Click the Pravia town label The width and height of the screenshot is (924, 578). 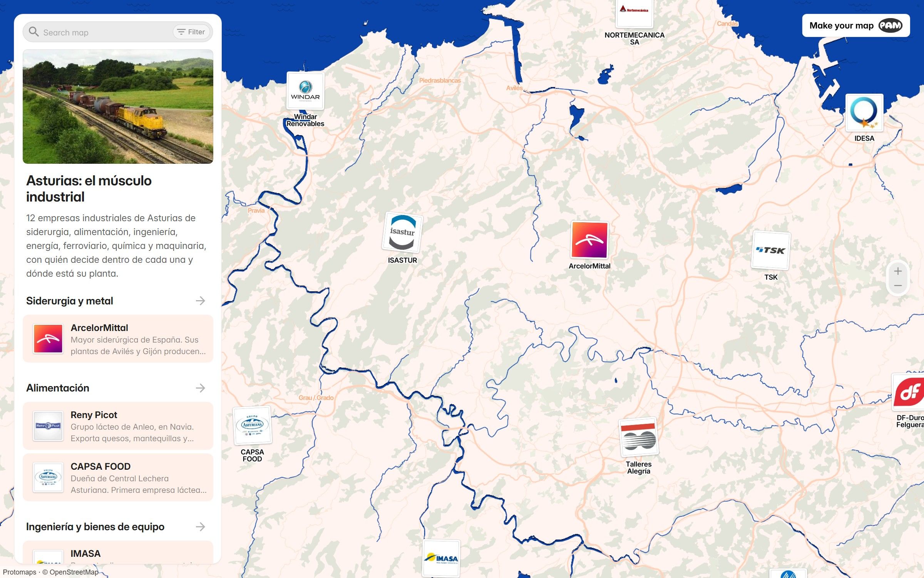[x=256, y=210]
